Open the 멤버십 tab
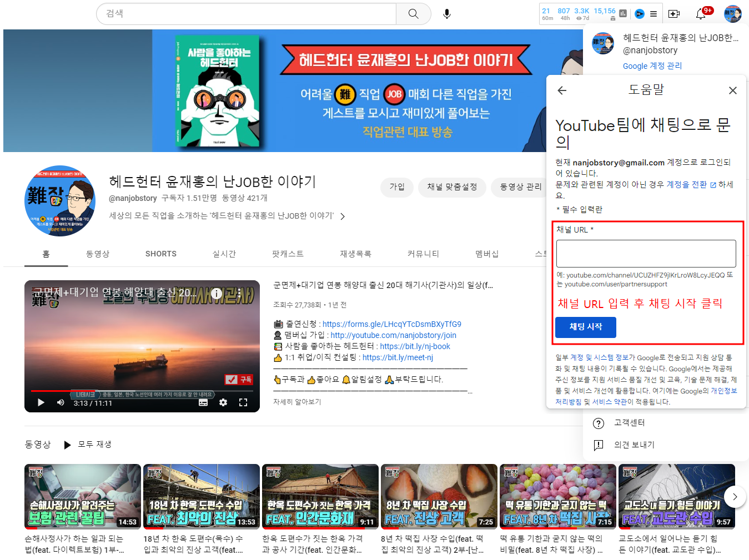The width and height of the screenshot is (749, 560). [x=487, y=254]
